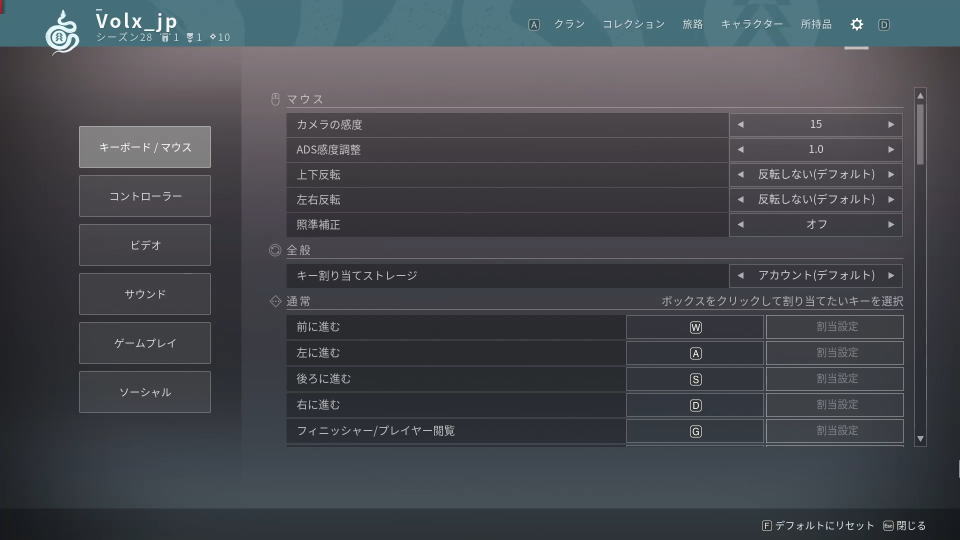Click デフォルトにリセット at the bottom
The height and width of the screenshot is (540, 960).
point(818,526)
